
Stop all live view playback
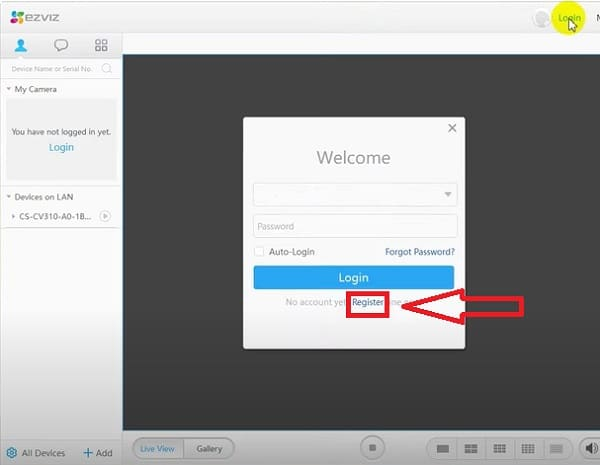(x=372, y=447)
